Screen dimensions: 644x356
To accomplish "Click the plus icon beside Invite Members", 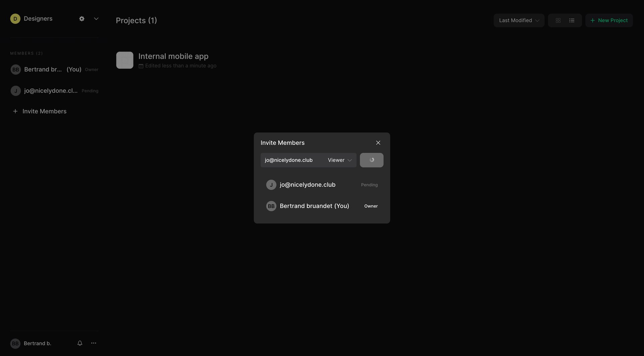I will coord(15,111).
